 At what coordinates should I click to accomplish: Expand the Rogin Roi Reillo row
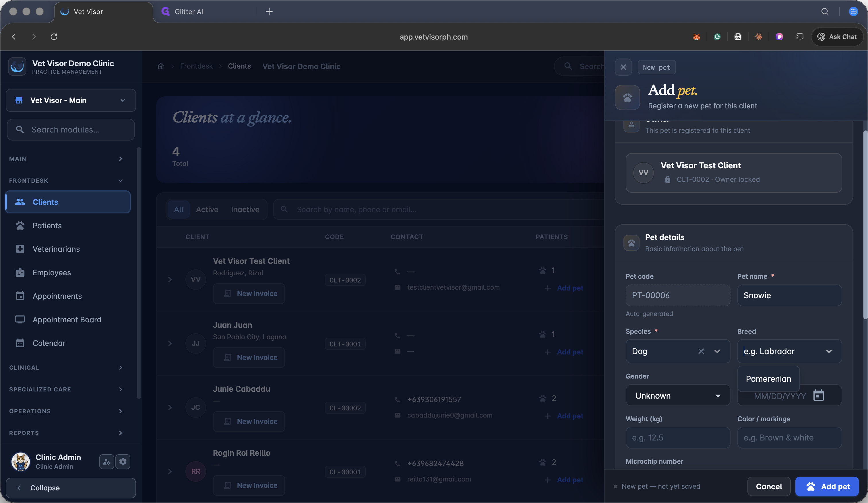[x=170, y=472]
